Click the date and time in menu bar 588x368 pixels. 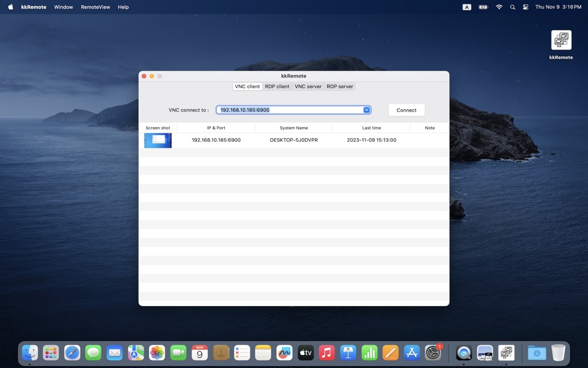pyautogui.click(x=558, y=7)
